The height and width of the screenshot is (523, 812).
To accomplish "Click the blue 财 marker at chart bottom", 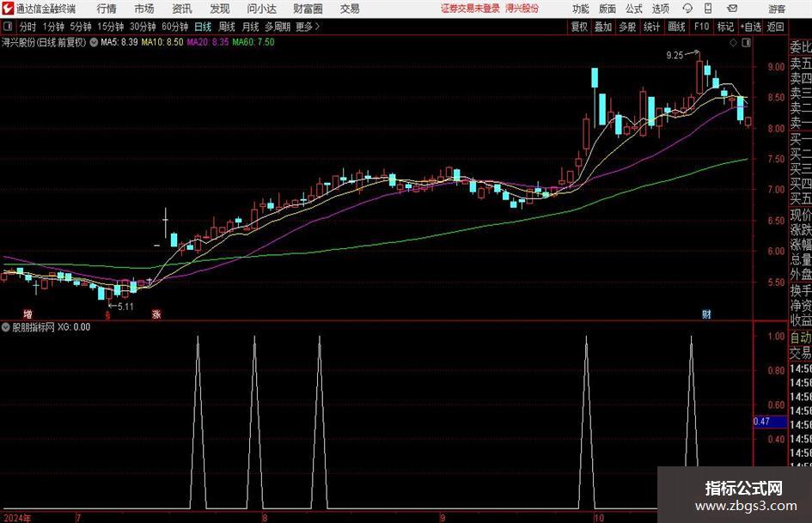I will 706,313.
